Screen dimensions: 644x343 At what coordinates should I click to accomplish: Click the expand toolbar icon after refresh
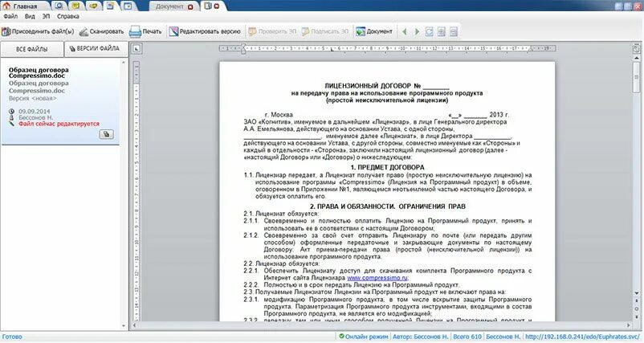pyautogui.click(x=442, y=31)
